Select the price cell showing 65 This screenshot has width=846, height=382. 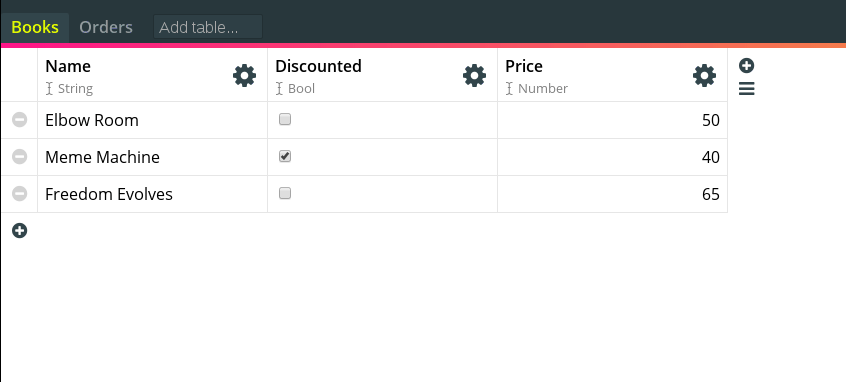pyautogui.click(x=612, y=194)
